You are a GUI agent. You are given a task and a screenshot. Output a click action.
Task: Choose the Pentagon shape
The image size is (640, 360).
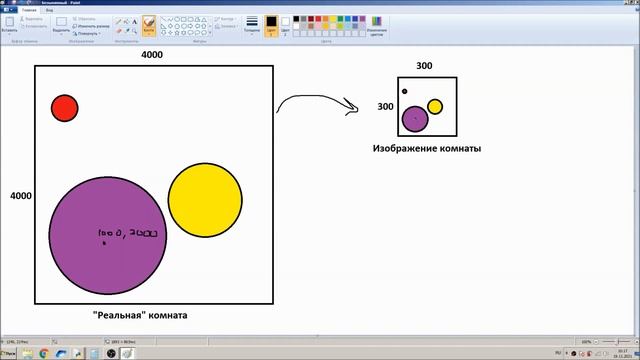click(x=177, y=26)
